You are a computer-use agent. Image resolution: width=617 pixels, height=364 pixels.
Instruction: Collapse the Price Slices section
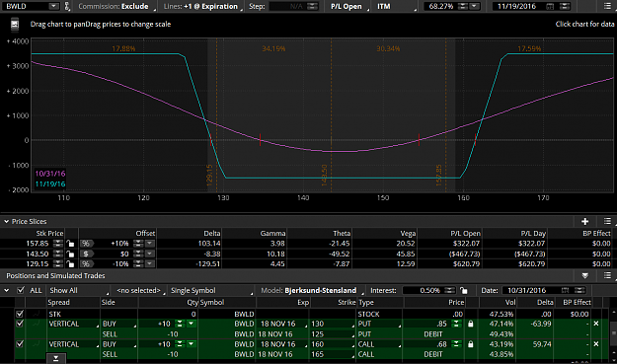[6, 221]
